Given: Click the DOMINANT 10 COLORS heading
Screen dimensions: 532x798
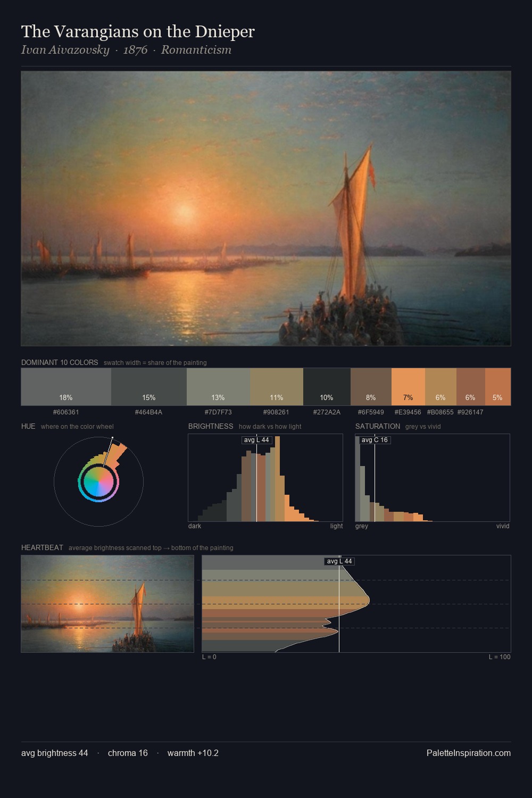Looking at the screenshot, I should pos(60,362).
